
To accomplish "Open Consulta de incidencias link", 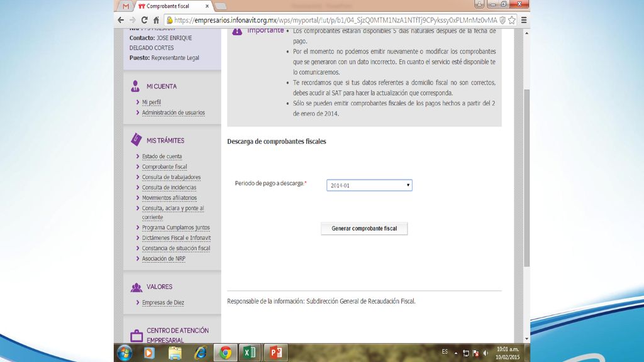I will pyautogui.click(x=169, y=187).
